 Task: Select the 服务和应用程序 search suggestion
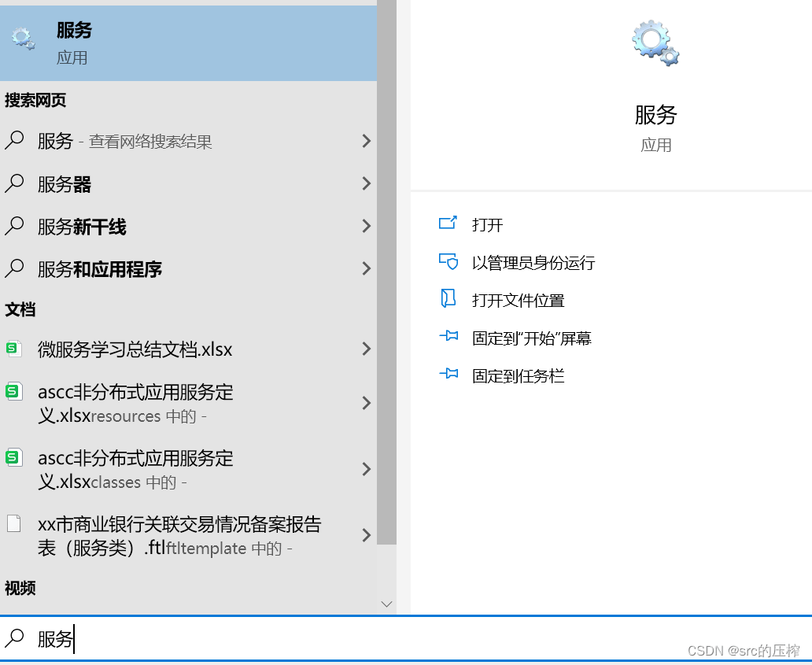pos(189,268)
